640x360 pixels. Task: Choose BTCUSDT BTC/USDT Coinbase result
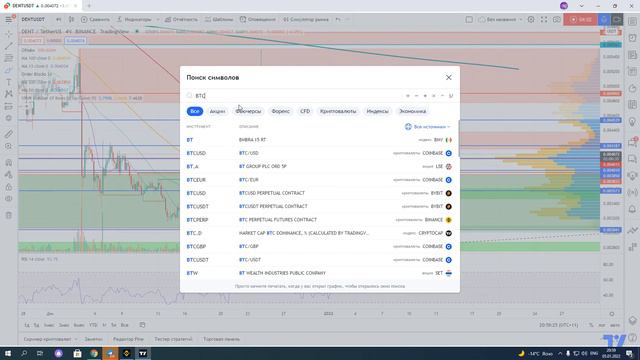click(320, 260)
